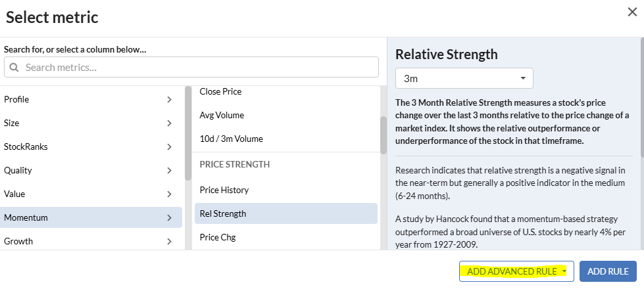Close the Select metric dialog
The height and width of the screenshot is (291, 644).
632,11
